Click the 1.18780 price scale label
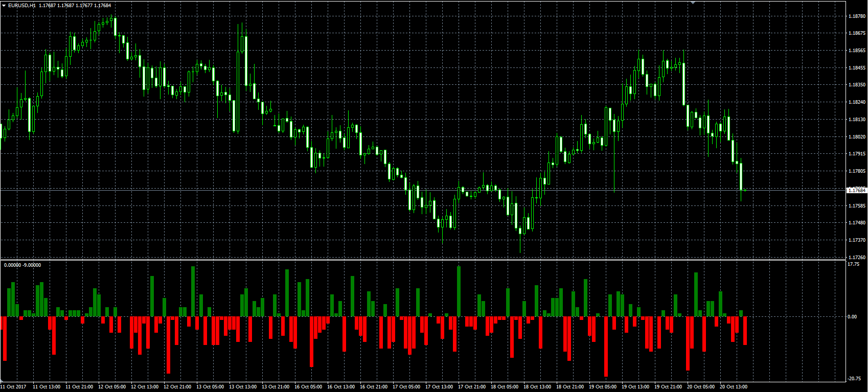Image resolution: width=868 pixels, height=392 pixels. [857, 16]
